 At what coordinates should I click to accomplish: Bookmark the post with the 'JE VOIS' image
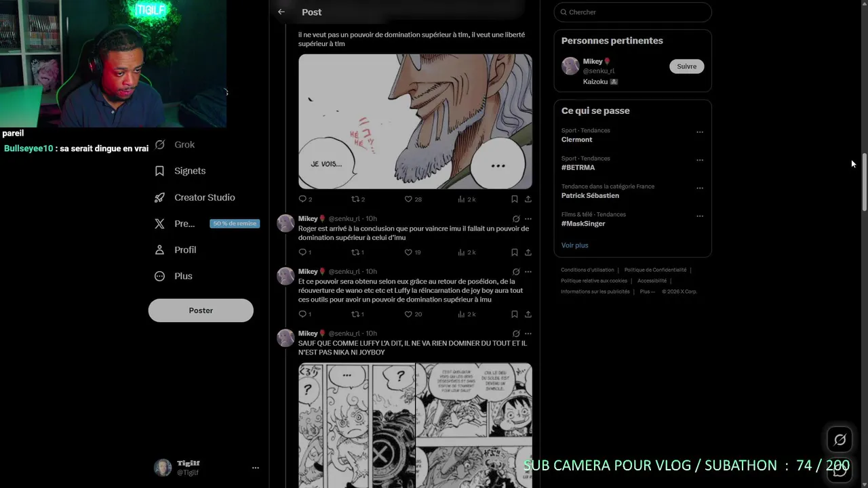point(515,199)
